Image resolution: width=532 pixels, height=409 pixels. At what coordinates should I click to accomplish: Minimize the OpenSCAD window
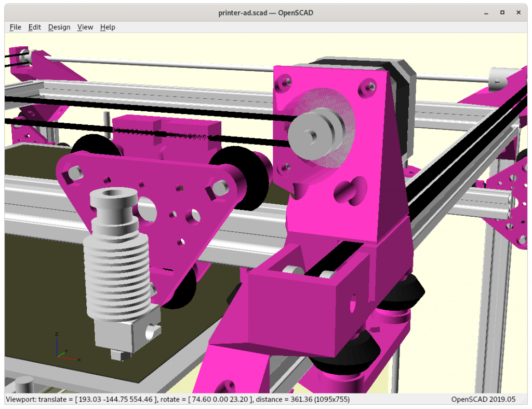(x=486, y=13)
